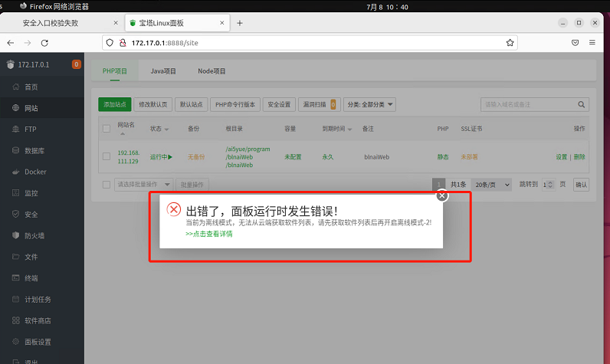The height and width of the screenshot is (364, 610).
Task: Toggle the select-all checkbox in table header
Action: pyautogui.click(x=107, y=129)
